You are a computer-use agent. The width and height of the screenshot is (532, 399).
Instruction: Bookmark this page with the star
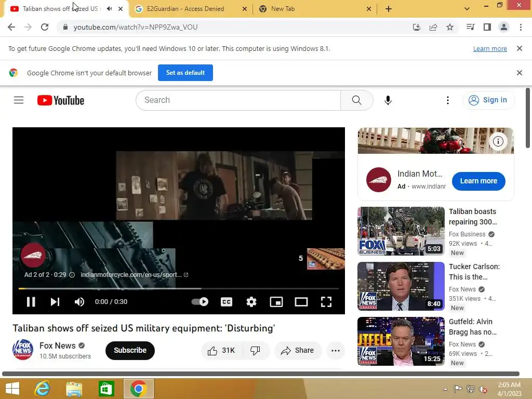click(450, 27)
